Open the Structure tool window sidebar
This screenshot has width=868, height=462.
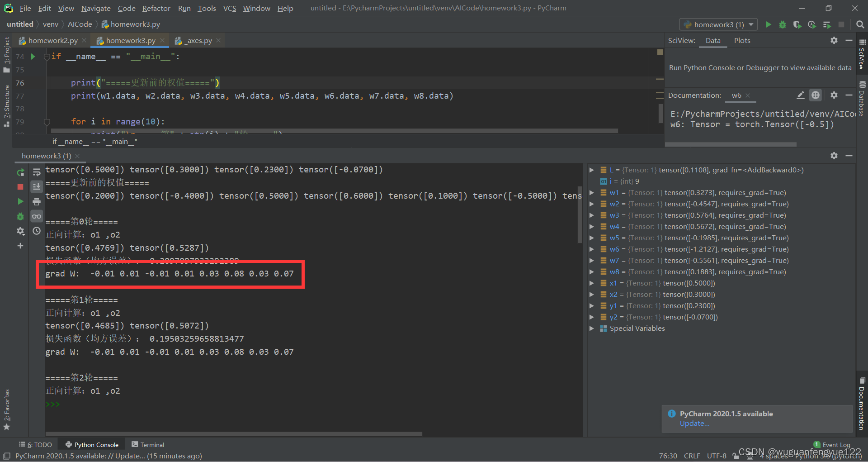(x=6, y=105)
